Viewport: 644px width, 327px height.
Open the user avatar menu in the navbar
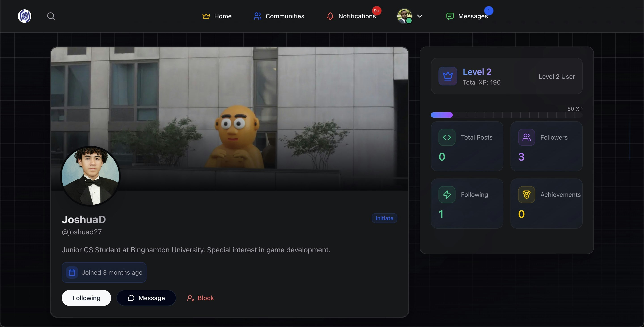[404, 16]
